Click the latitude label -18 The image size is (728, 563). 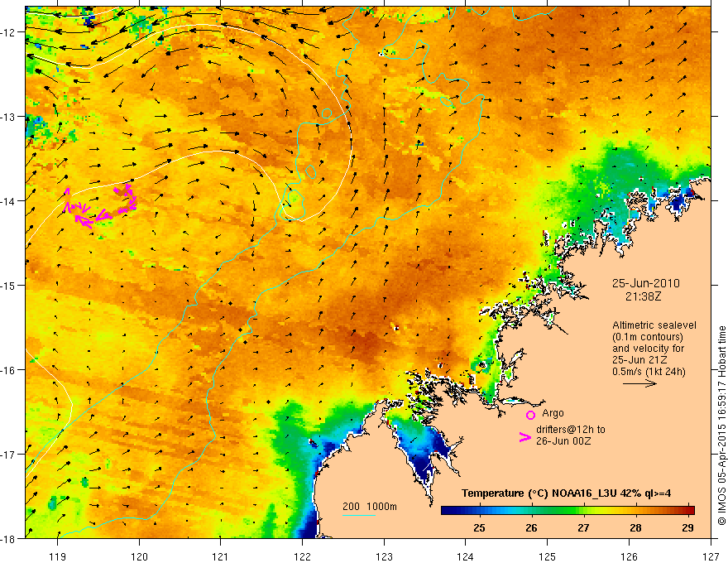click(9, 539)
